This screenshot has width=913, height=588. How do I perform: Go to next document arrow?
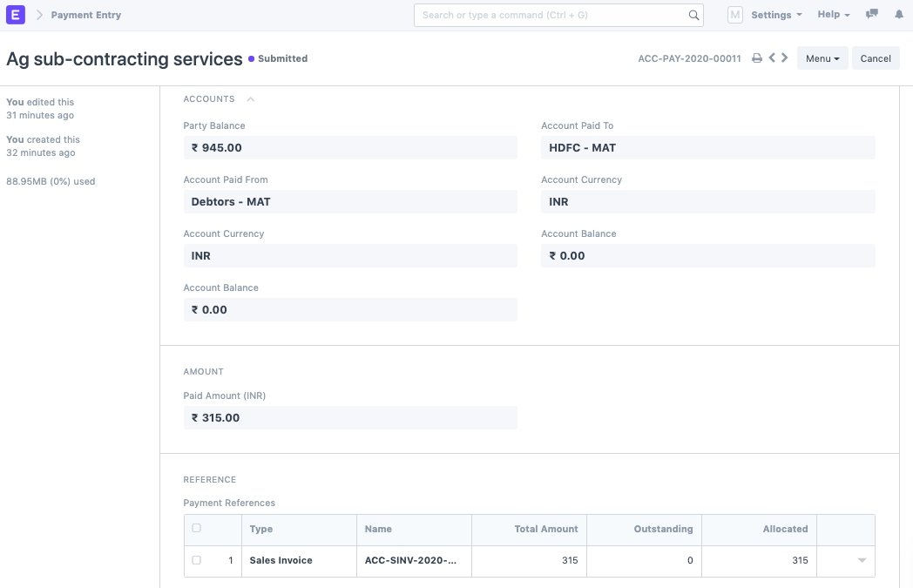tap(785, 58)
